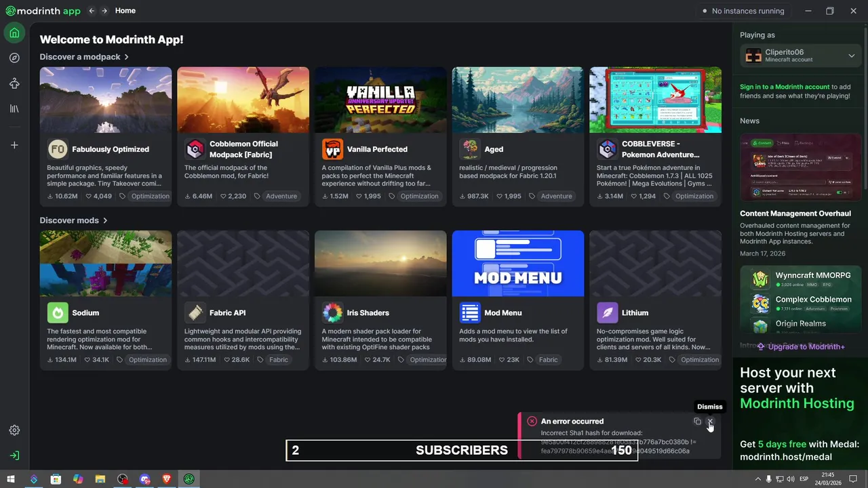Expand Discover mods section
Image resolution: width=868 pixels, height=488 pixels.
[74, 220]
